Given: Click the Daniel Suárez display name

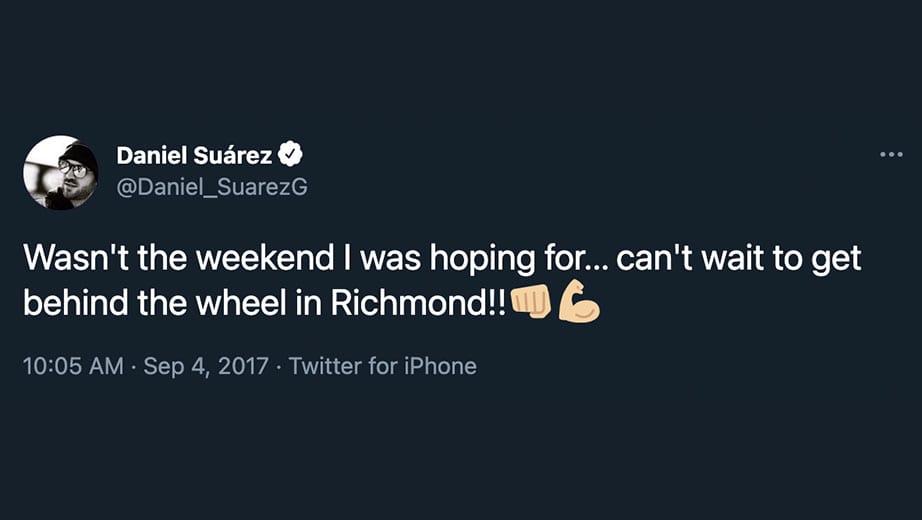Looking at the screenshot, I should [x=194, y=155].
